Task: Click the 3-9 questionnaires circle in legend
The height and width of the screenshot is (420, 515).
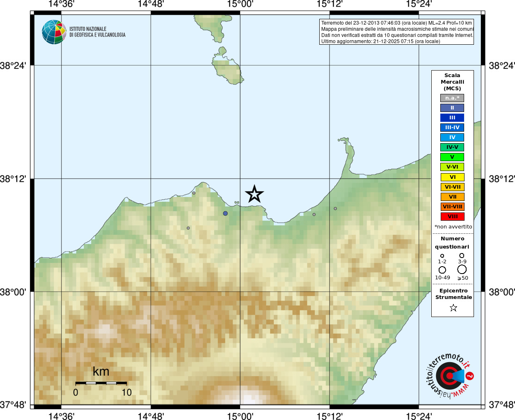Action: [x=462, y=256]
